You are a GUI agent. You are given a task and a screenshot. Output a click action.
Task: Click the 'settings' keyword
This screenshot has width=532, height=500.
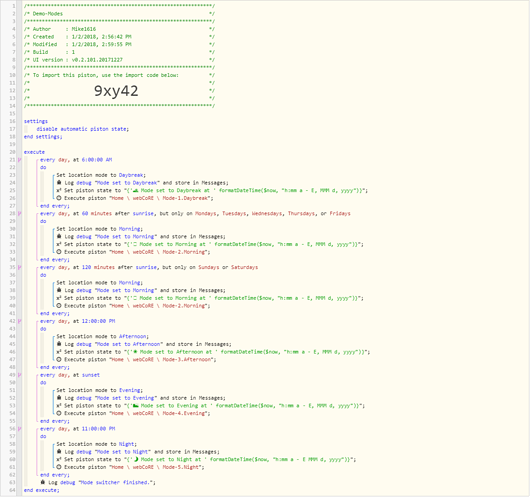coord(36,122)
